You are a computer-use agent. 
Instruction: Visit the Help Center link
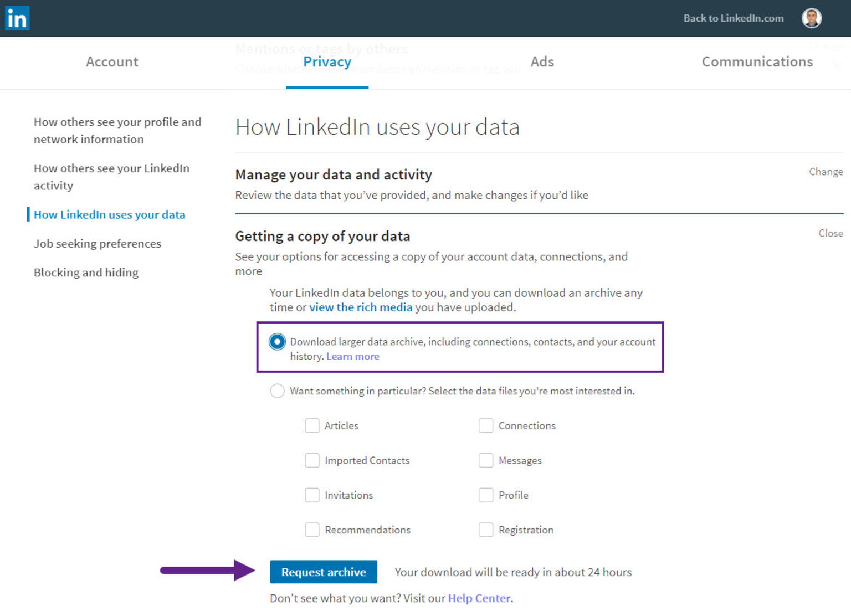click(479, 598)
